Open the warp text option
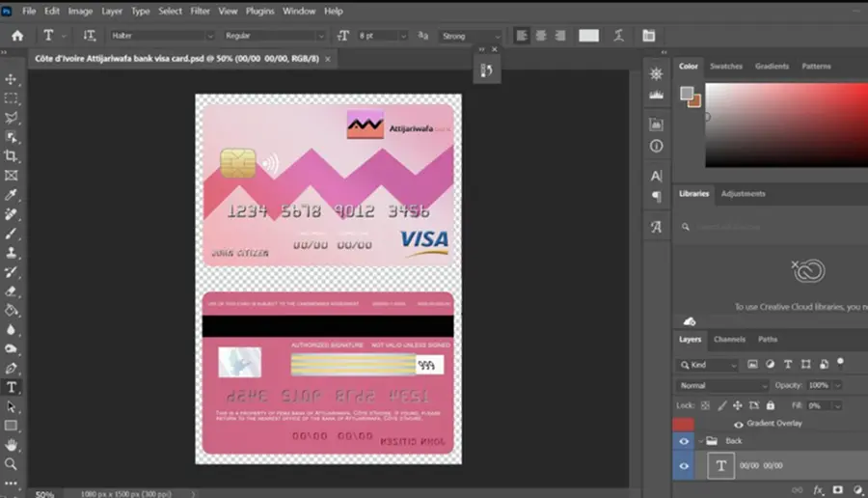 click(618, 36)
